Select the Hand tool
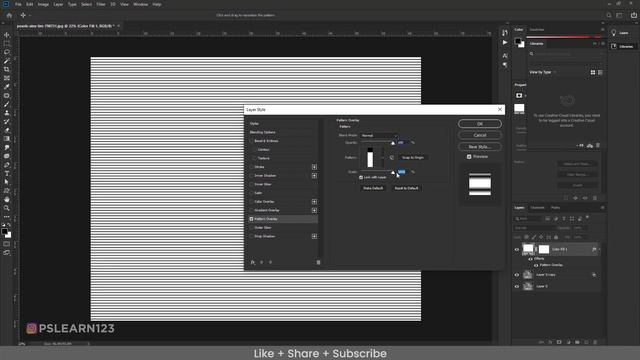The height and width of the screenshot is (360, 640). [x=7, y=199]
